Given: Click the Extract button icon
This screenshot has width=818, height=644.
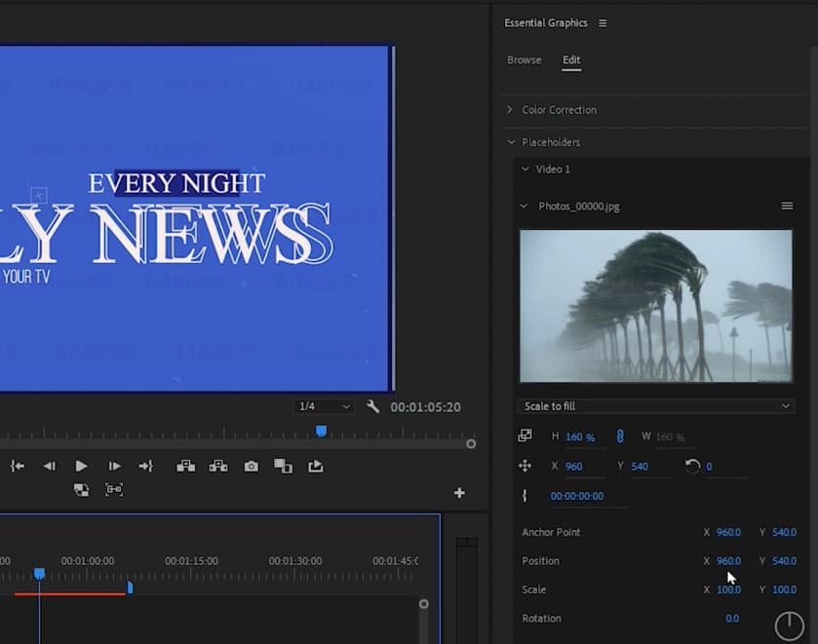Looking at the screenshot, I should coord(218,467).
